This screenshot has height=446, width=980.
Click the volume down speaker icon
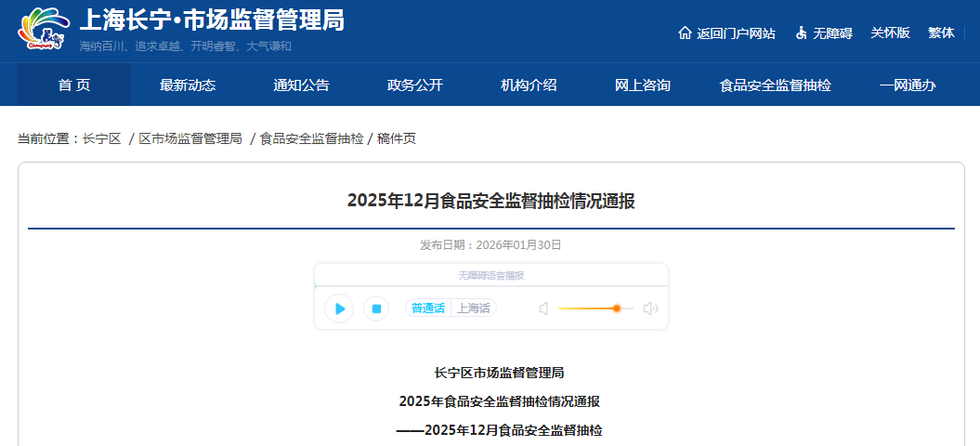pyautogui.click(x=544, y=308)
